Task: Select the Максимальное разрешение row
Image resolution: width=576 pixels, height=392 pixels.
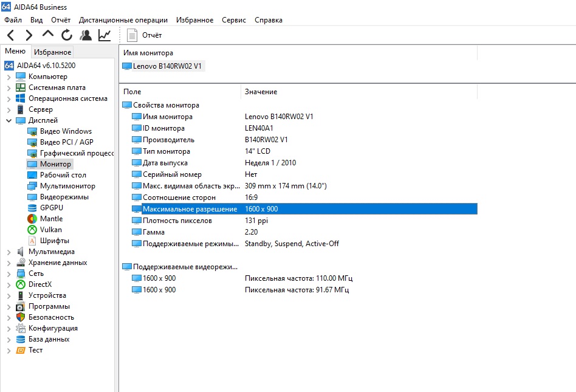Action: point(304,209)
